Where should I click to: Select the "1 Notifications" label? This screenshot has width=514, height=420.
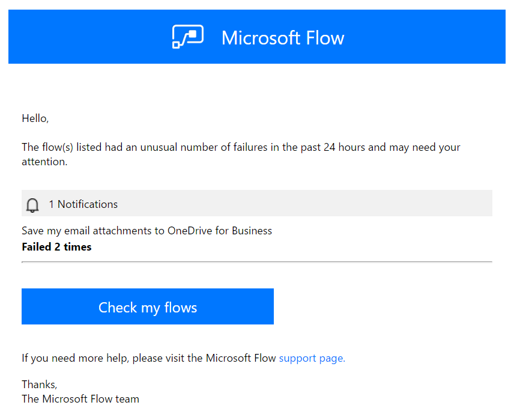pos(83,204)
